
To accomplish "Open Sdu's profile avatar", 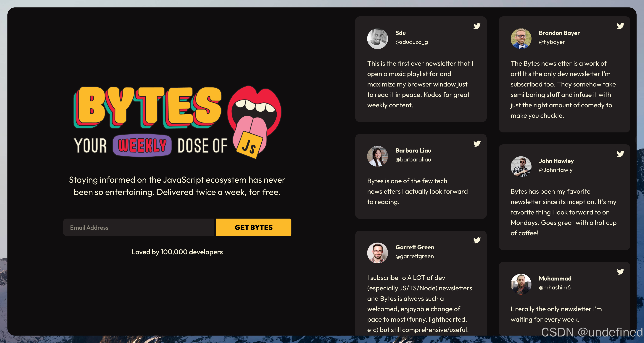I will click(x=378, y=39).
